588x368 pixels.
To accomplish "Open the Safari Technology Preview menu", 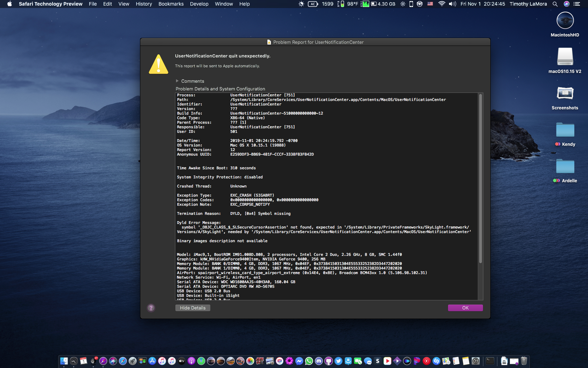I will click(x=51, y=4).
